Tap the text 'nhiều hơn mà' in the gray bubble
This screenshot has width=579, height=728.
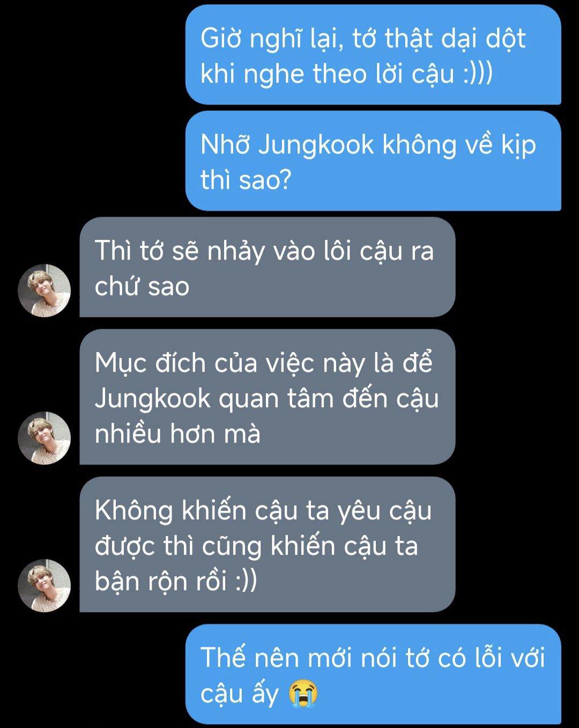(x=177, y=433)
